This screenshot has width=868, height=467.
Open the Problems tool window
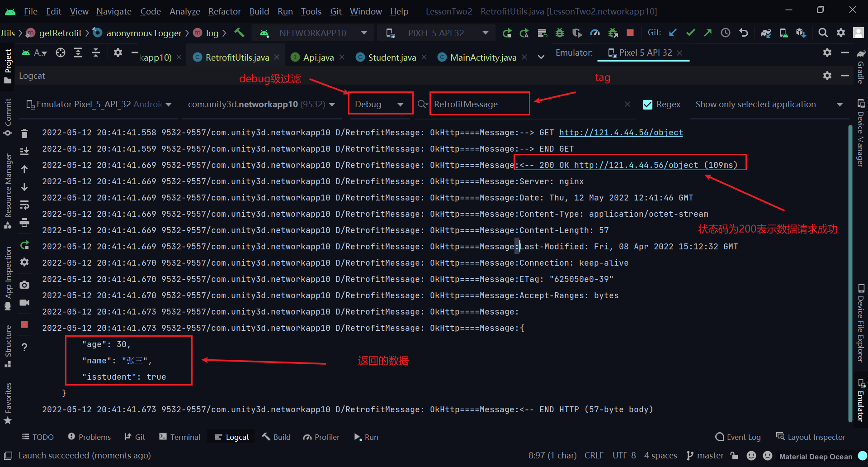(x=89, y=437)
